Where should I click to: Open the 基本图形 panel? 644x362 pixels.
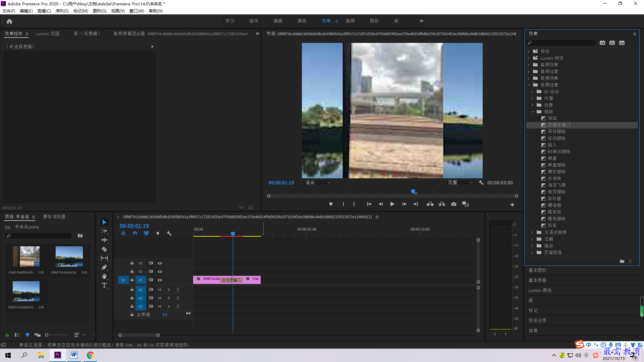coord(538,270)
